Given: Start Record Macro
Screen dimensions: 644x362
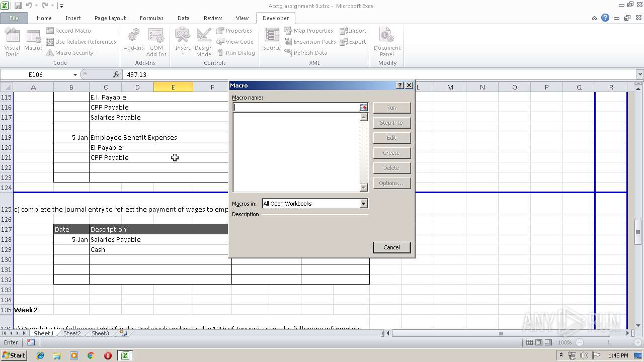Looking at the screenshot, I should tap(68, 31).
